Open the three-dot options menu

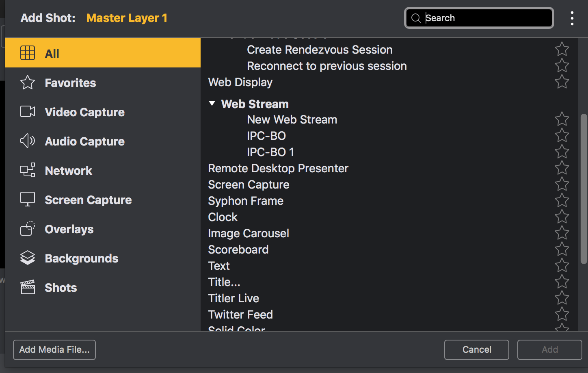click(x=572, y=18)
